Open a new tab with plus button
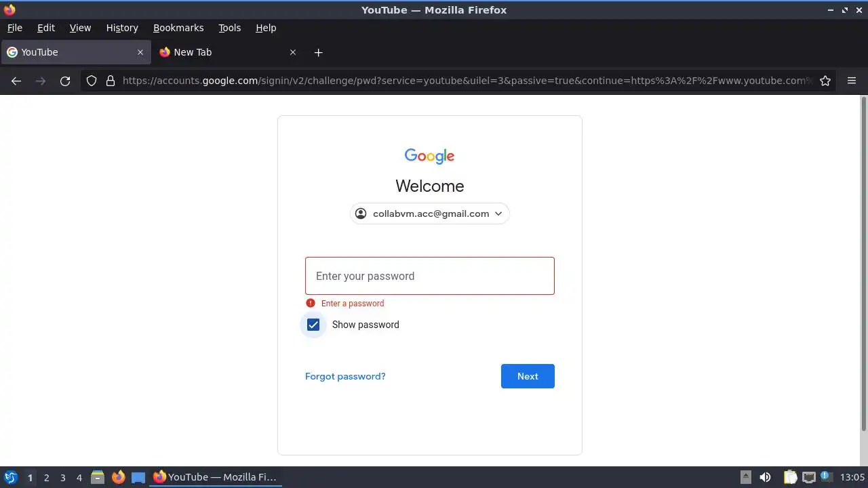 (318, 52)
